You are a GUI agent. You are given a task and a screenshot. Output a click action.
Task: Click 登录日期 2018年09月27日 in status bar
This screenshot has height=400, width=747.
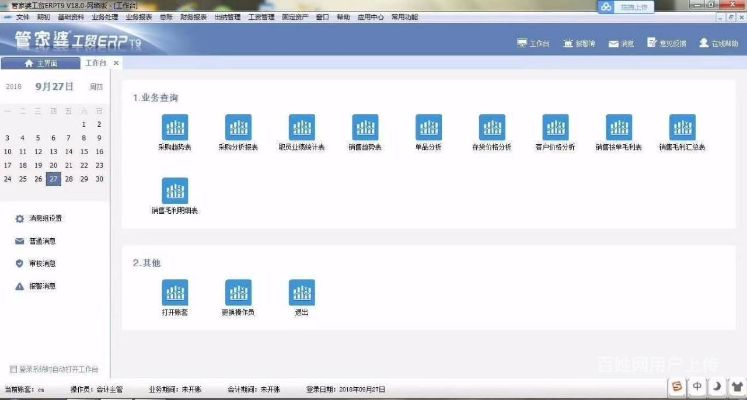(x=346, y=390)
